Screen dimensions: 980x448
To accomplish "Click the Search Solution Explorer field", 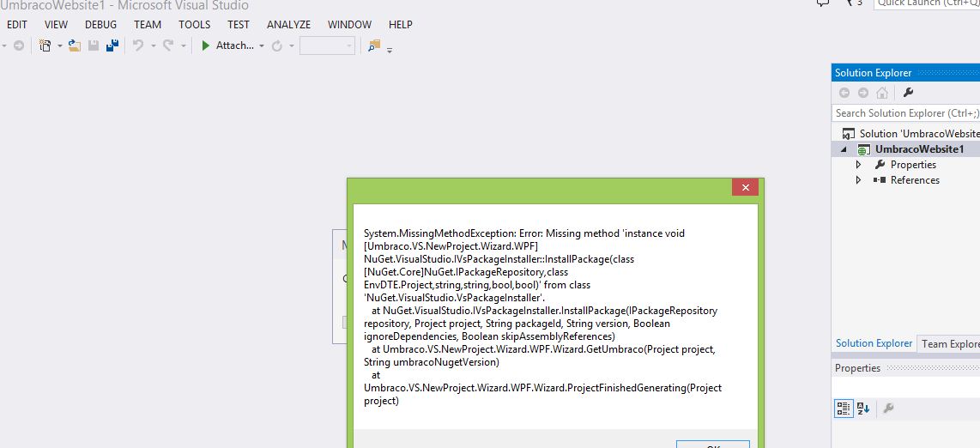I will (905, 113).
